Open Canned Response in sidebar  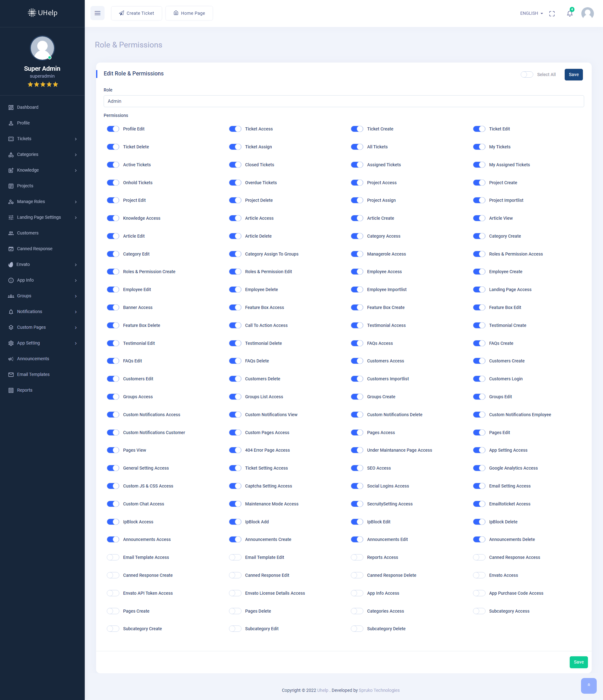coord(35,249)
